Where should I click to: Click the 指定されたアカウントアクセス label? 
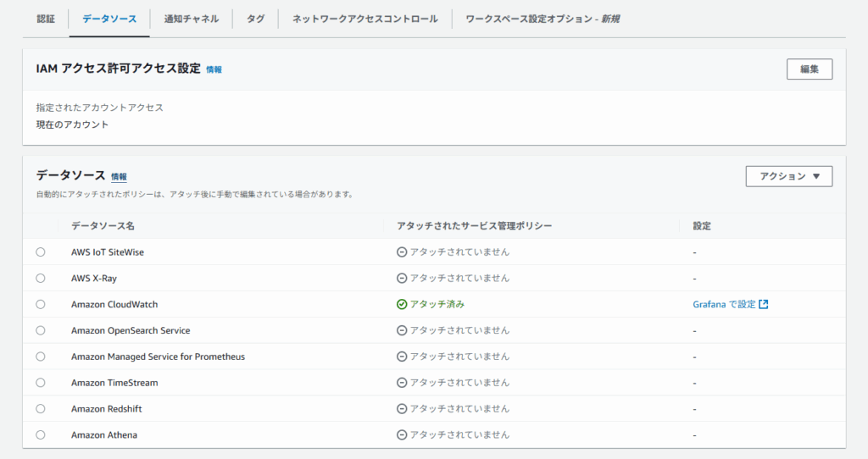pyautogui.click(x=100, y=108)
